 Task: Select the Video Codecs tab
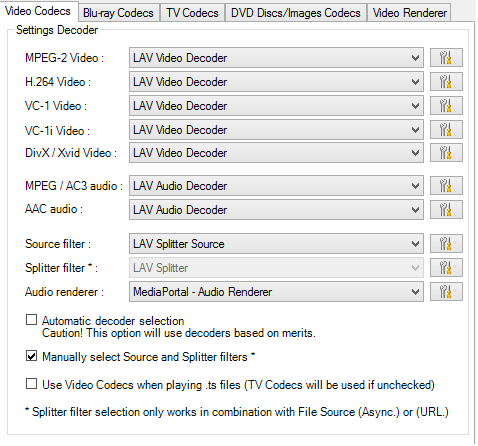pos(38,11)
